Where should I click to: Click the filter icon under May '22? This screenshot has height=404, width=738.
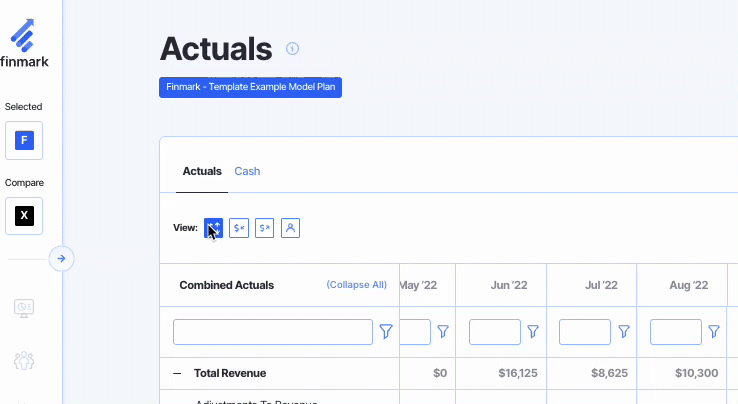click(x=443, y=331)
